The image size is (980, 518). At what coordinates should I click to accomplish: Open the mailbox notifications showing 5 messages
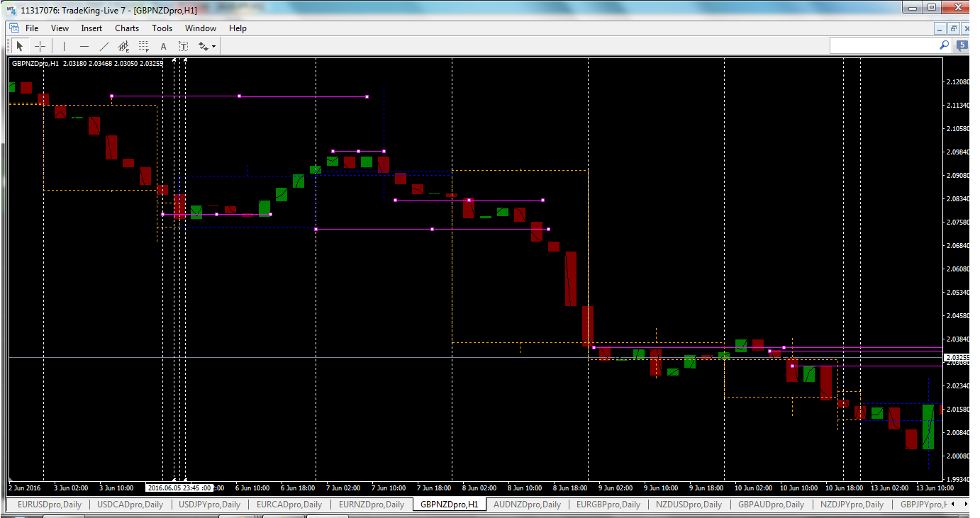pos(962,45)
